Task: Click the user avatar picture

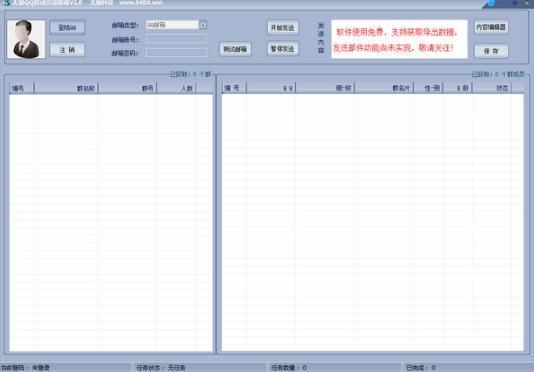Action: pos(26,39)
